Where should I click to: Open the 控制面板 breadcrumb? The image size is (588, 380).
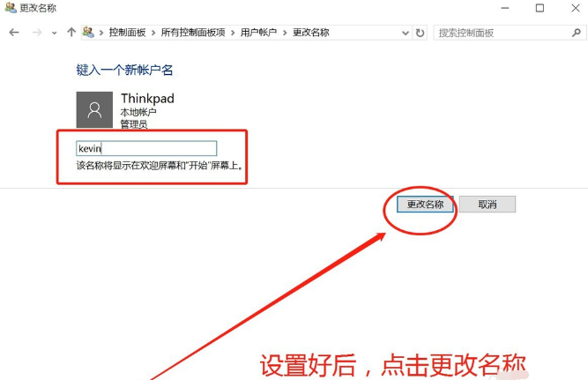[129, 33]
